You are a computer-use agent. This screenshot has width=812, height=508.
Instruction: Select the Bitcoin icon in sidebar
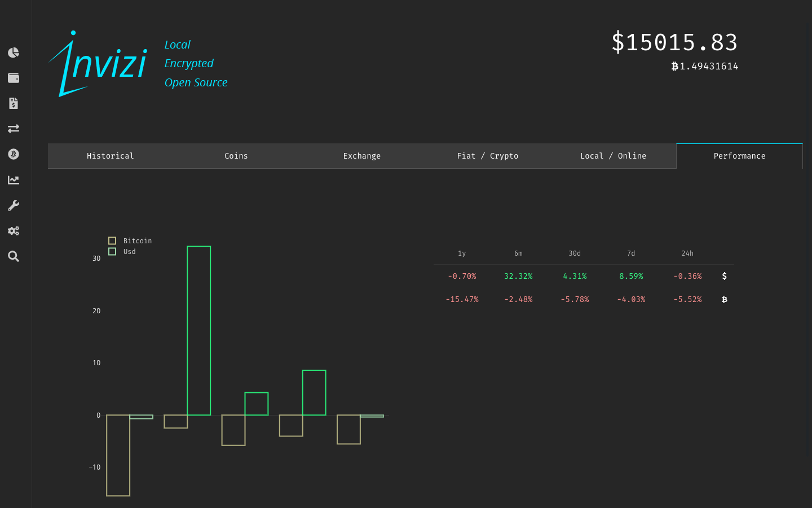click(13, 154)
